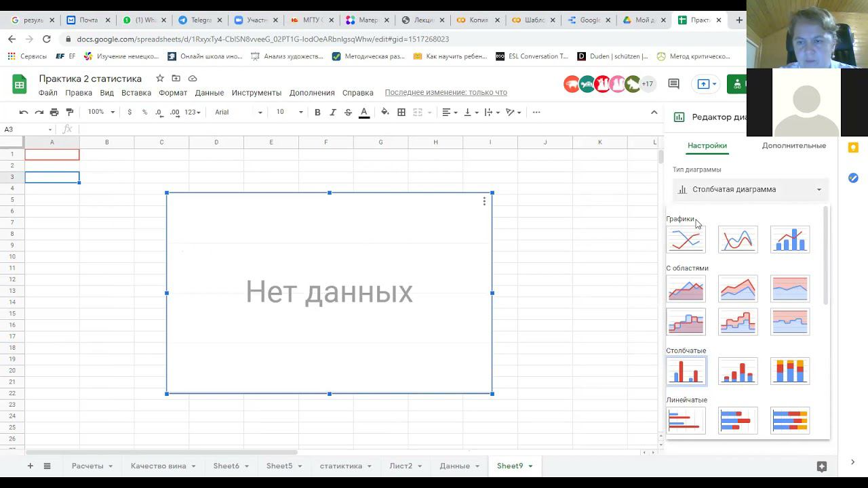Open a new browser tab

coord(739,20)
